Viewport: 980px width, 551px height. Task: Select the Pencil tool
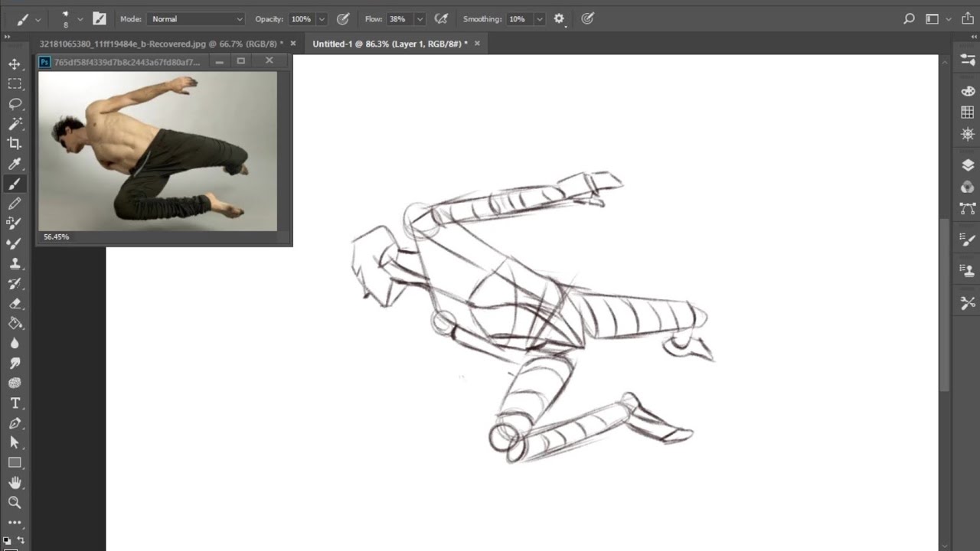point(15,204)
